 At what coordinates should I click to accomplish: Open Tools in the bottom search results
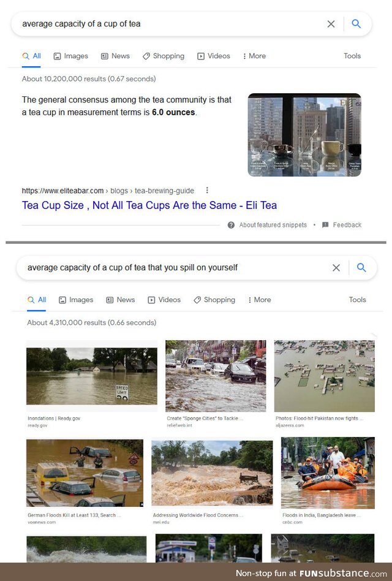(x=357, y=300)
